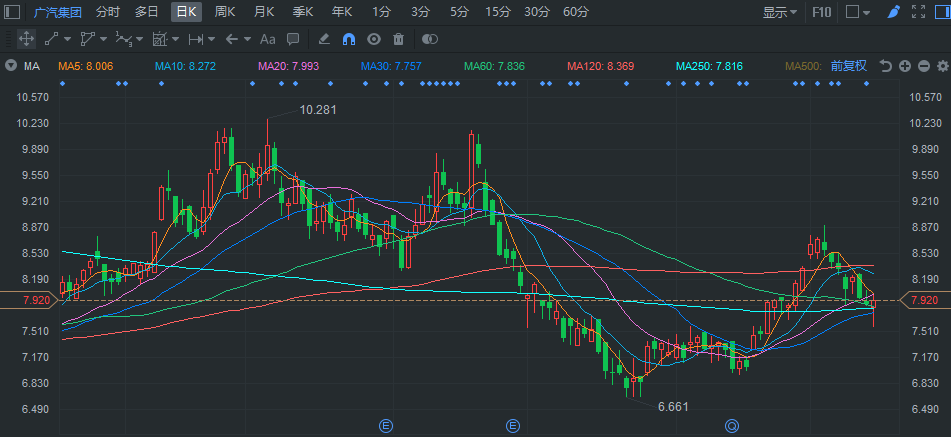Click the Q quarterly marker at bottom
Image resolution: width=951 pixels, height=437 pixels.
732,426
